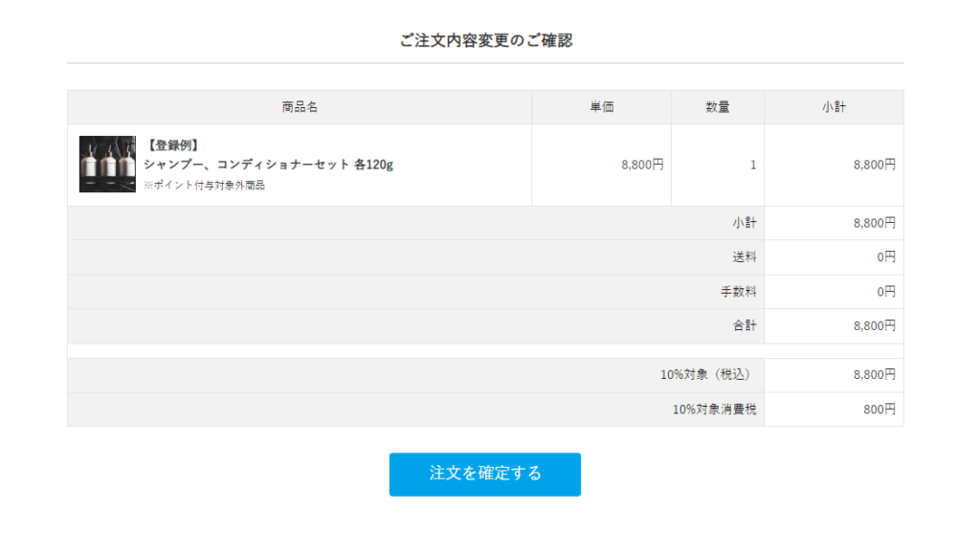
Task: Click the 数量 column header
Action: coord(718,107)
